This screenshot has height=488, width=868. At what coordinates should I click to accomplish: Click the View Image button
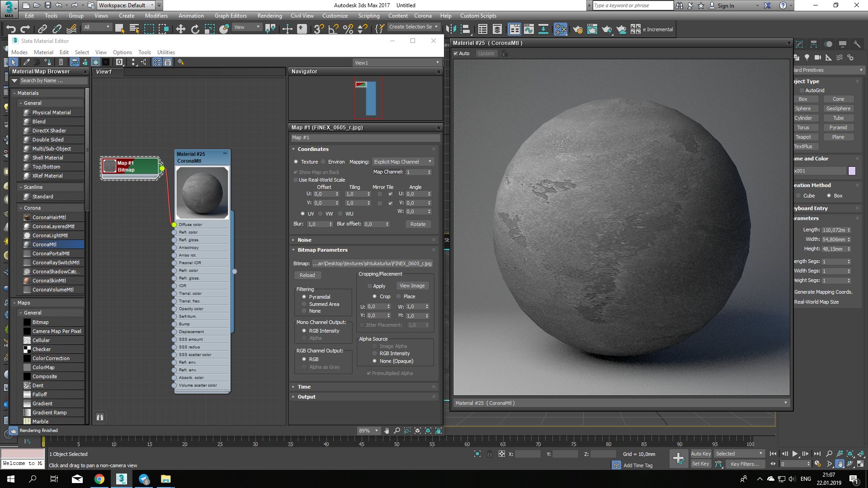(412, 286)
